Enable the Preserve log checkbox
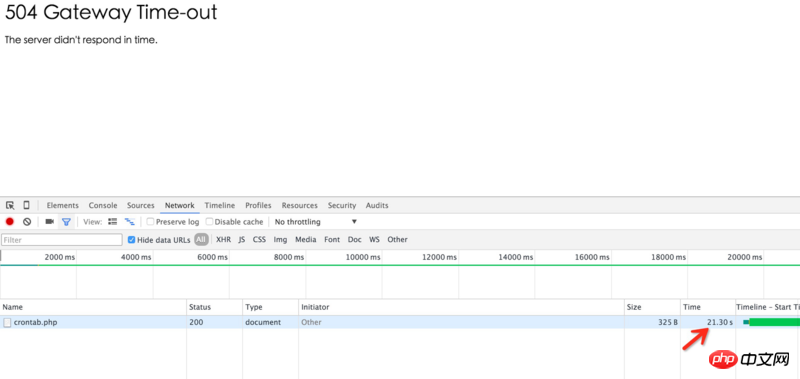Viewport: 800px width, 379px height. tap(150, 222)
